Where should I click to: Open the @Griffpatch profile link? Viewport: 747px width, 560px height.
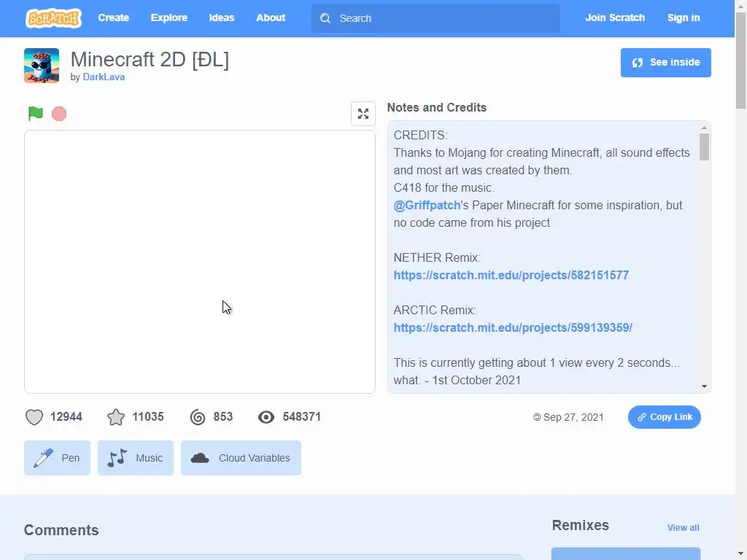pyautogui.click(x=427, y=205)
